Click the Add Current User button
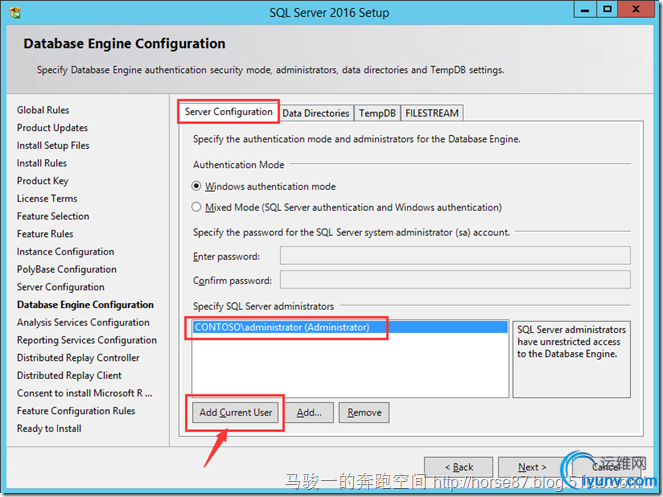Screen dimensions: 663x497 pyautogui.click(x=236, y=412)
